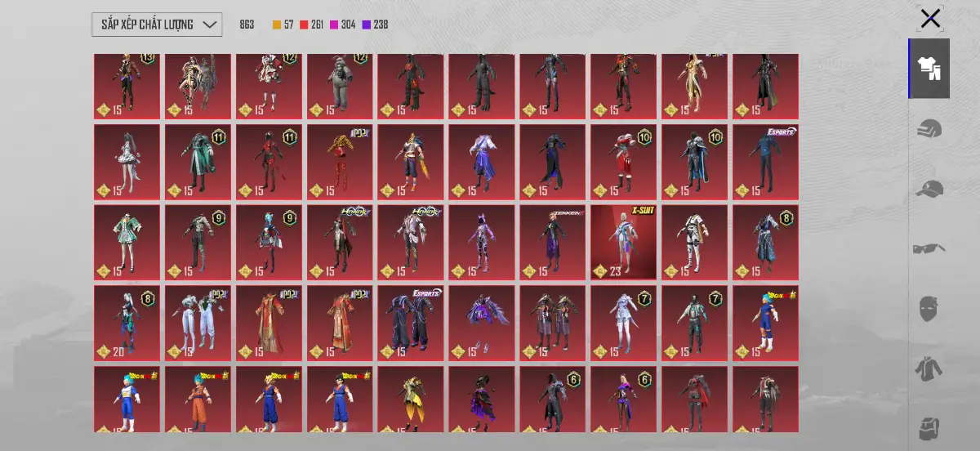The image size is (980, 451).
Task: Select the single dark-blue Esports suit
Action: (765, 162)
